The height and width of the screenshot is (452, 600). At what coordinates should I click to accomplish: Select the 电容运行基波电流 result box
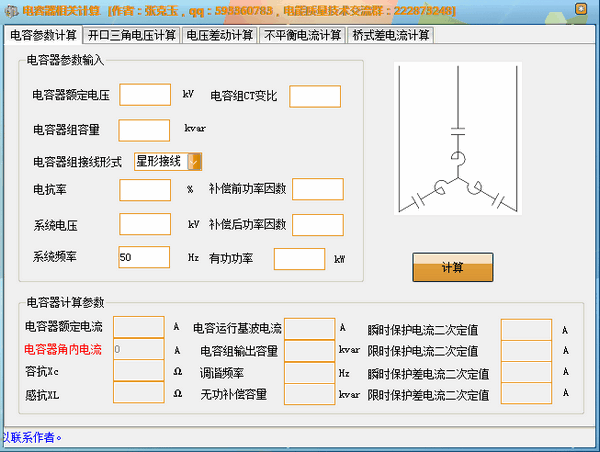pyautogui.click(x=310, y=328)
